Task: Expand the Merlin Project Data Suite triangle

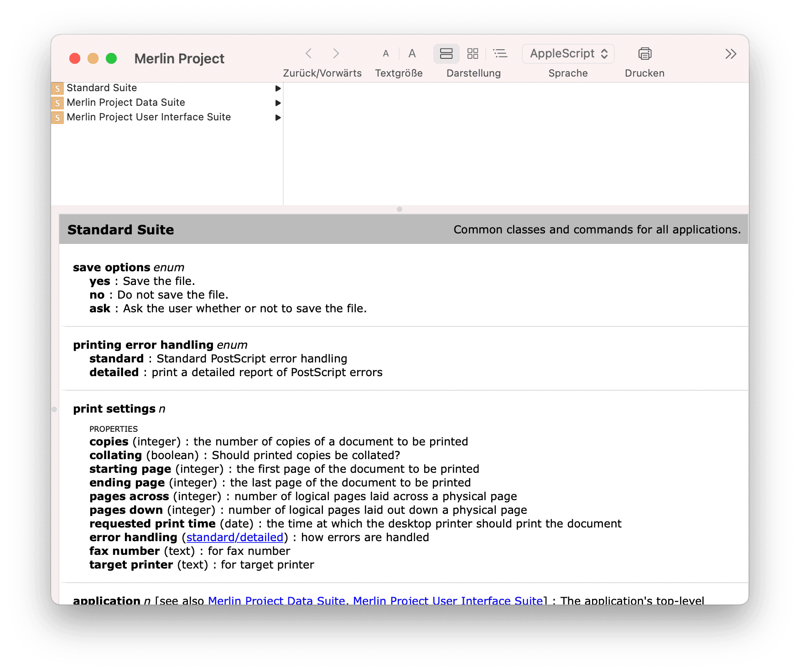Action: point(278,103)
